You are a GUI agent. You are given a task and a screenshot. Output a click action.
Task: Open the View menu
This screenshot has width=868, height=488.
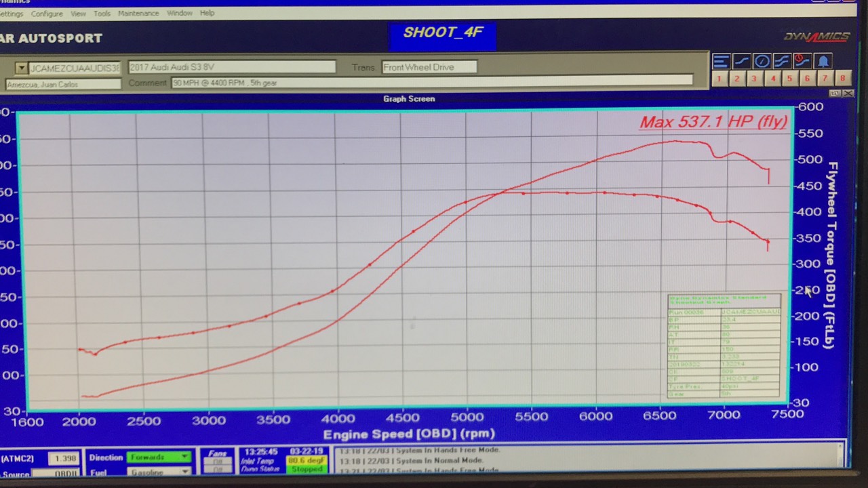tap(78, 14)
